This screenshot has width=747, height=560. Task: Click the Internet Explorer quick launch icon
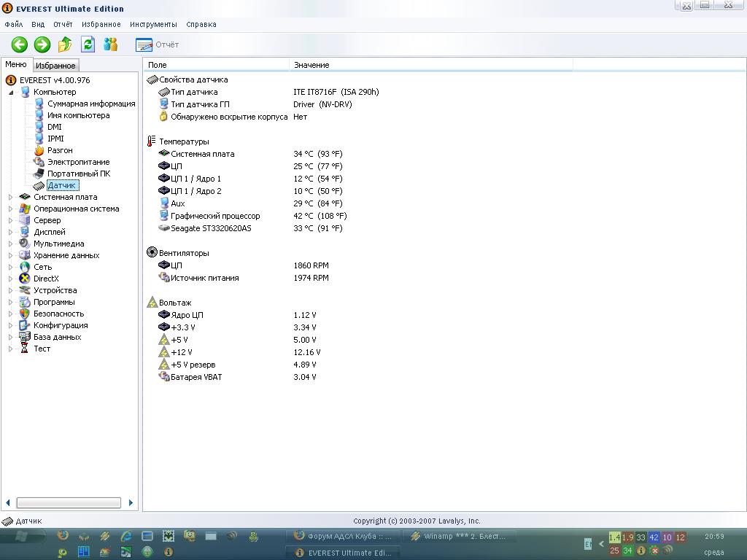pyautogui.click(x=126, y=536)
